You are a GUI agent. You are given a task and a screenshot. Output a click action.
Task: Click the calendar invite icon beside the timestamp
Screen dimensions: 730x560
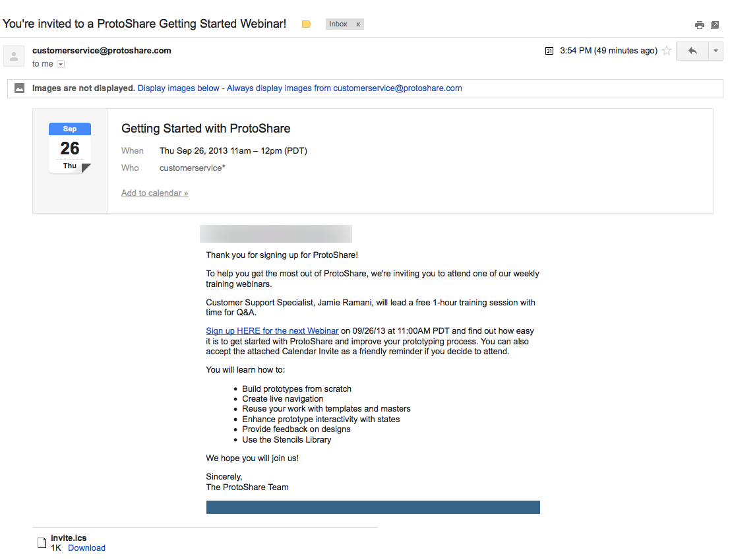click(x=549, y=51)
